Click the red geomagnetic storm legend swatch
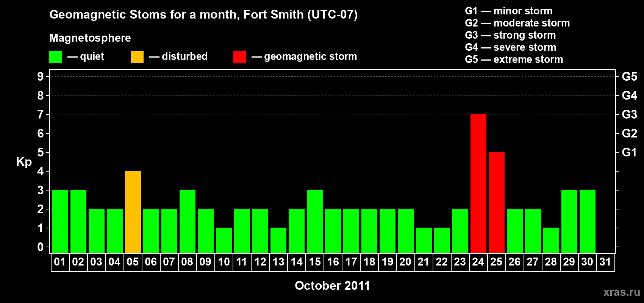The height and width of the screenshot is (303, 644). point(239,57)
